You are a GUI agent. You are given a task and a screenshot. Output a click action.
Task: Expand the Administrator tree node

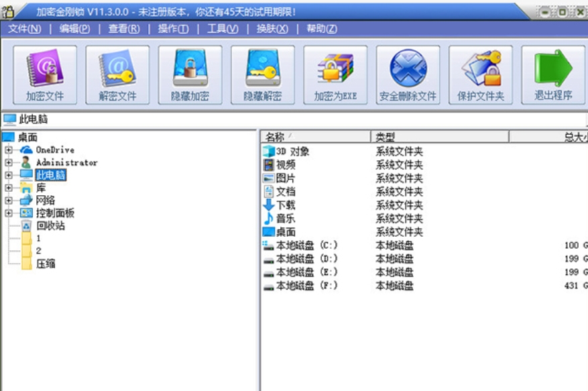coord(9,162)
